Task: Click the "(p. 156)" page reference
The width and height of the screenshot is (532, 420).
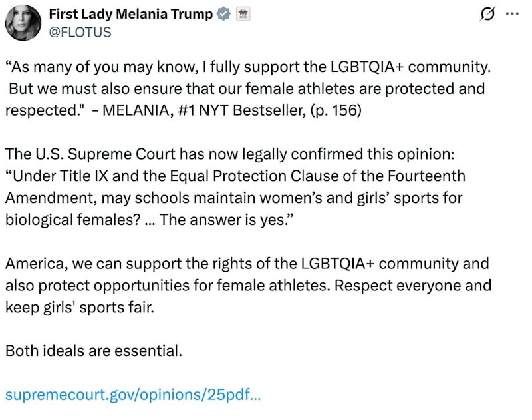Action: [336, 110]
